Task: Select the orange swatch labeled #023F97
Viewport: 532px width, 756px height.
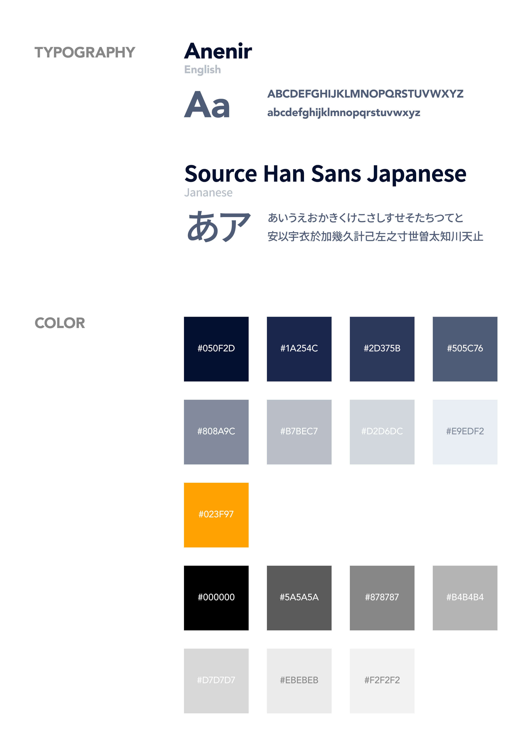Action: click(x=216, y=515)
